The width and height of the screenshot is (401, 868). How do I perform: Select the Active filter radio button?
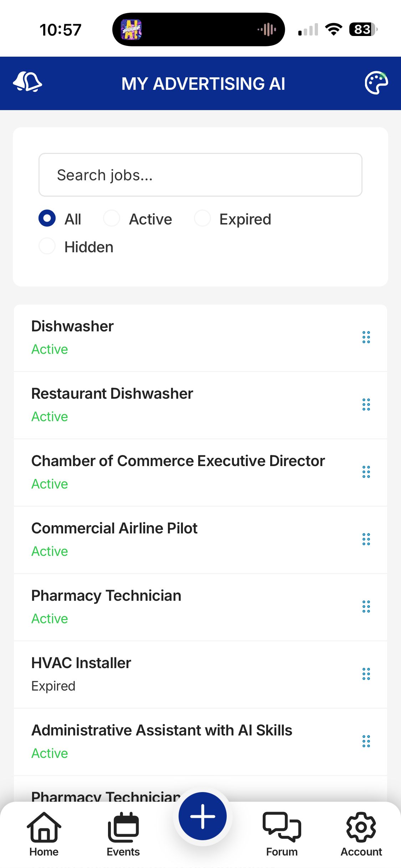[x=112, y=218]
